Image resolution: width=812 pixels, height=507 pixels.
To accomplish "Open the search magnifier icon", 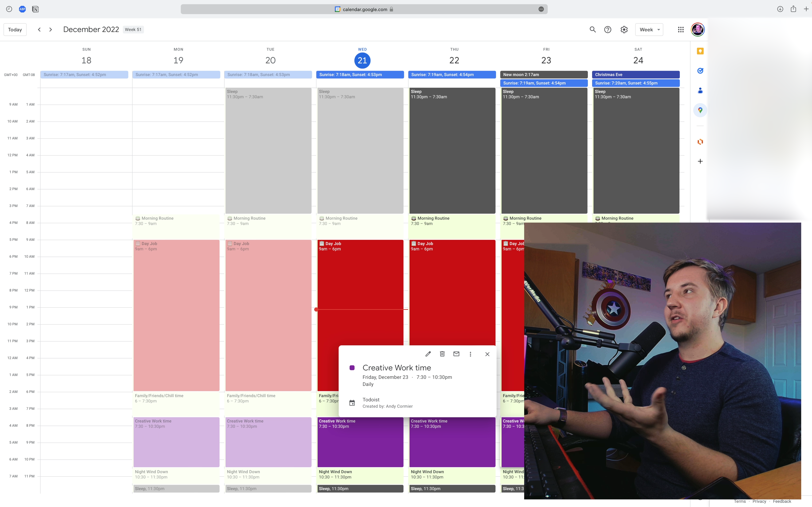I will coord(593,30).
